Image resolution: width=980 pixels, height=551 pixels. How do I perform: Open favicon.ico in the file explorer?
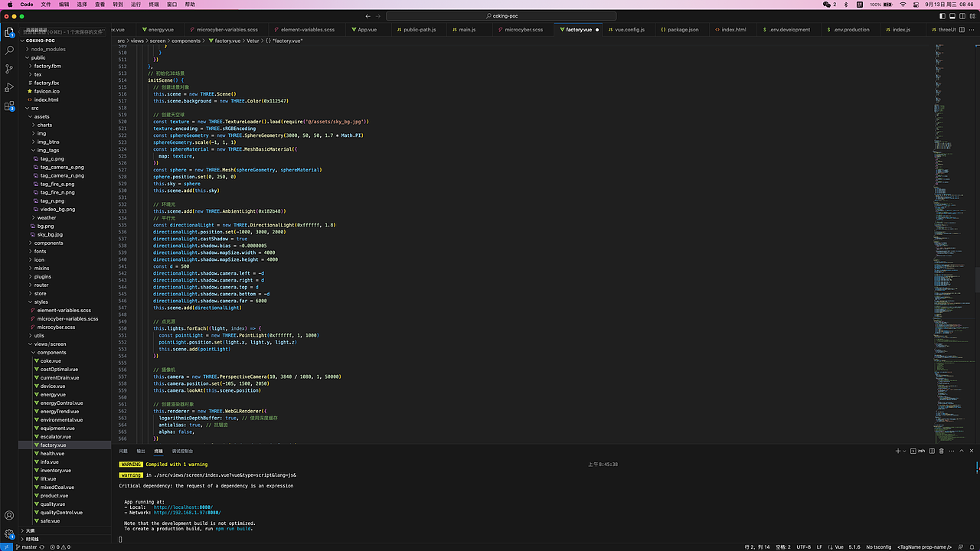(x=47, y=91)
